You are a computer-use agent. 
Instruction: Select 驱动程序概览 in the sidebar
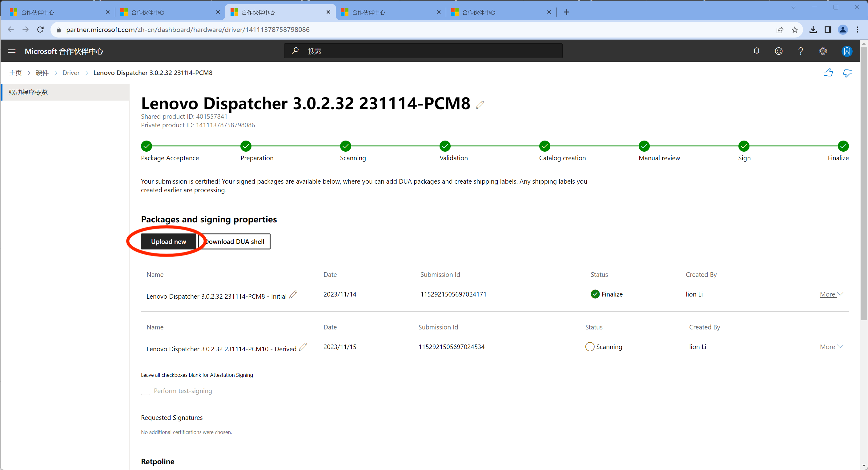coord(65,92)
